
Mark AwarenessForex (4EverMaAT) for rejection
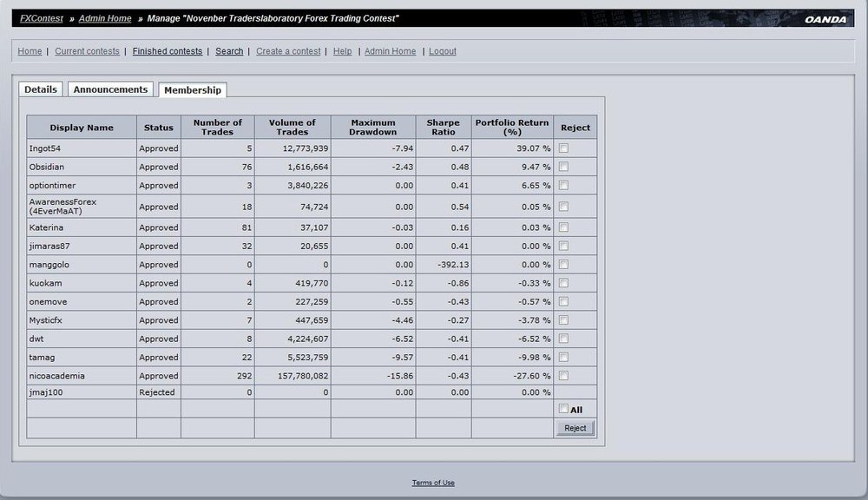(563, 207)
